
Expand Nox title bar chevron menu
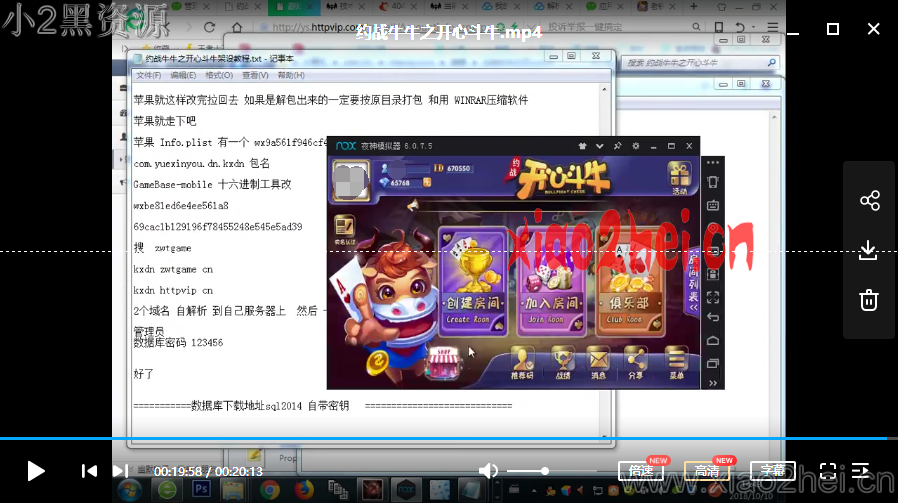pos(600,146)
